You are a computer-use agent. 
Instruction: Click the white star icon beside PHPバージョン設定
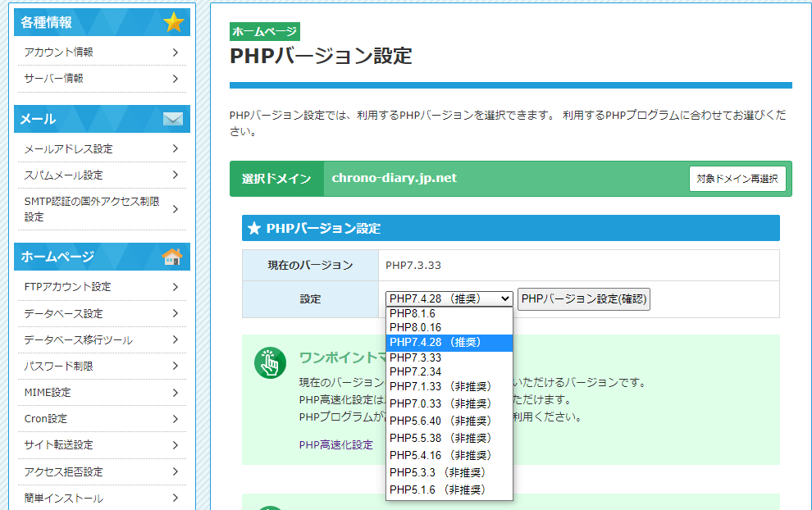pos(253,228)
